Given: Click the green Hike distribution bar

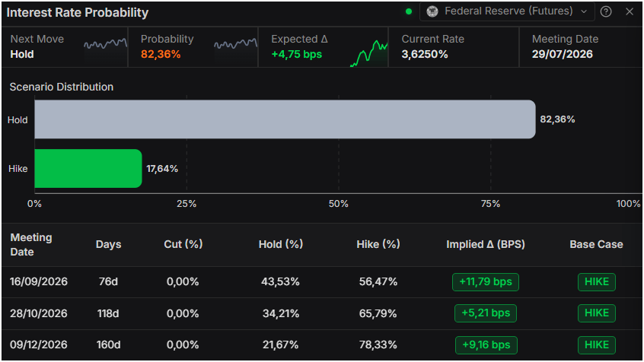Looking at the screenshot, I should (x=88, y=168).
